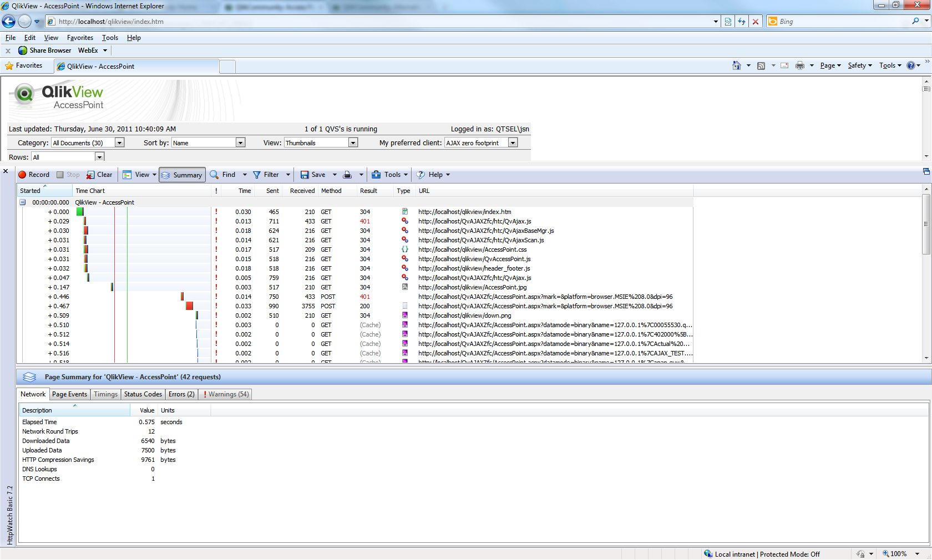Click Share Browser WebEx button
932x560 pixels.
pos(44,50)
